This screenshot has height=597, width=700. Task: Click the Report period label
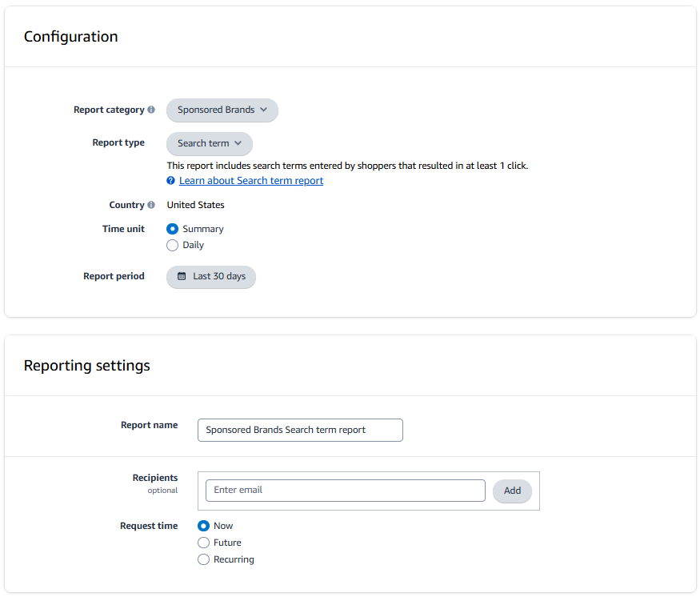tap(114, 276)
